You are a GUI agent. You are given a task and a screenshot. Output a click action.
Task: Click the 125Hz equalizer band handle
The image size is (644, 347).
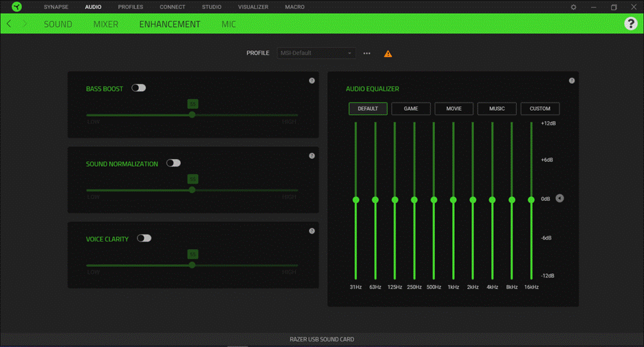pyautogui.click(x=395, y=200)
